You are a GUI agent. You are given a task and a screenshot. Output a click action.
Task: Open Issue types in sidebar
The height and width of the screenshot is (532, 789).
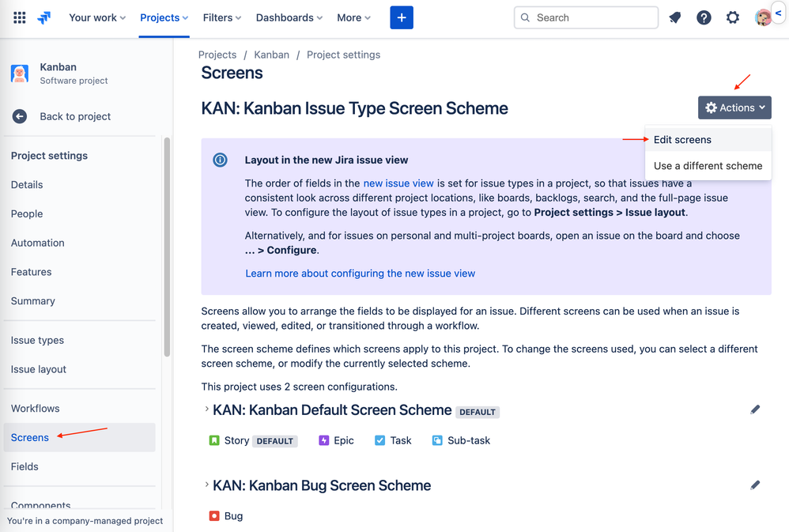37,341
